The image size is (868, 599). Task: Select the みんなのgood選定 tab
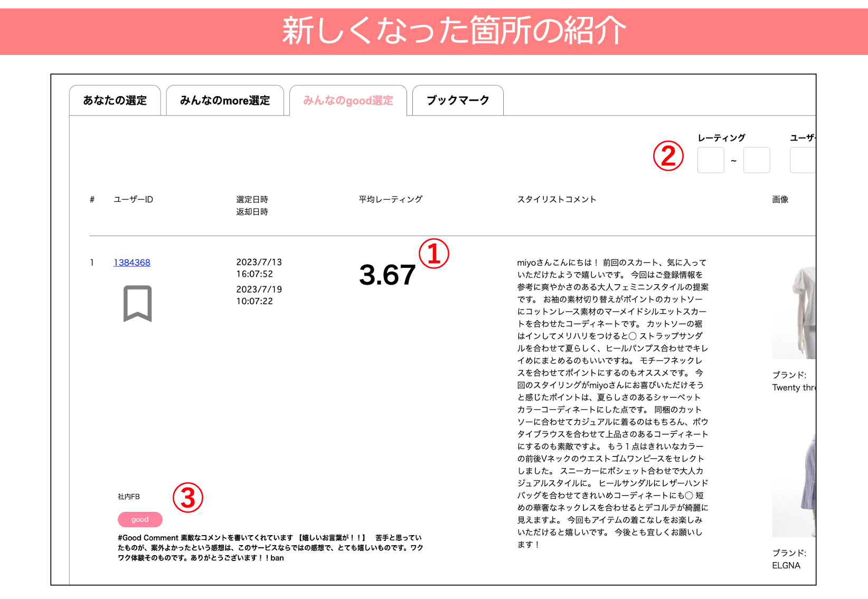pos(348,100)
